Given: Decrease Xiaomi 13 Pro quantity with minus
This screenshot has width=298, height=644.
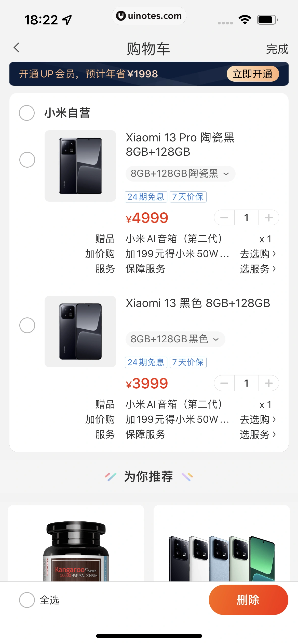Looking at the screenshot, I should click(224, 218).
